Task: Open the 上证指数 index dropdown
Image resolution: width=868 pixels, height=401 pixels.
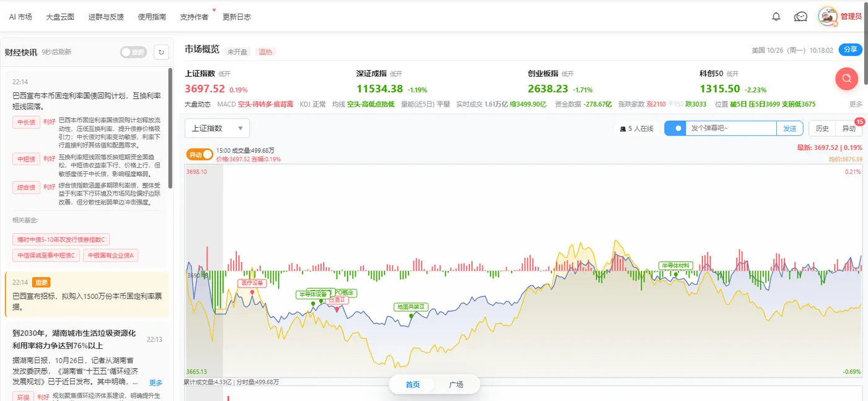Action: (x=217, y=128)
